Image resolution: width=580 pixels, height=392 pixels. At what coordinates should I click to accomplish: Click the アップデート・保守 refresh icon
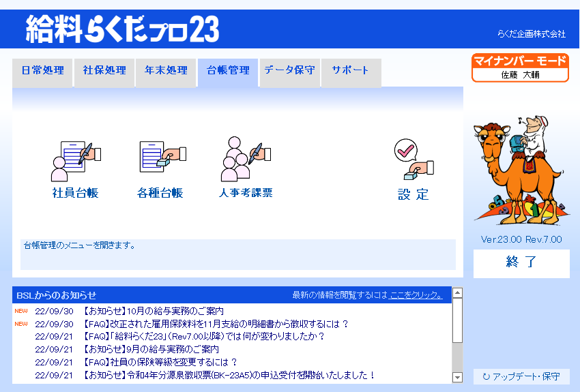487,376
